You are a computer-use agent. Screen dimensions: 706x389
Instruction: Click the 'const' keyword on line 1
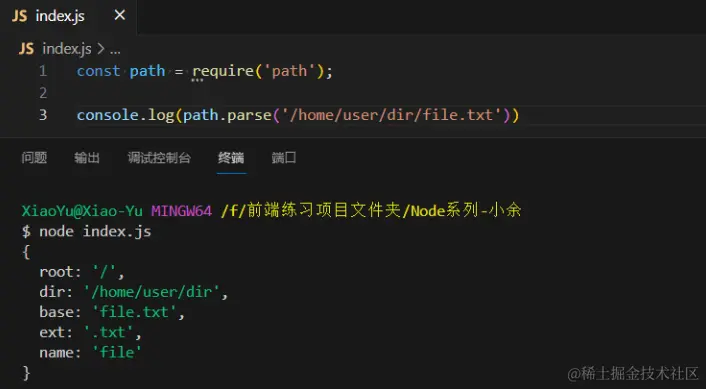[98, 71]
